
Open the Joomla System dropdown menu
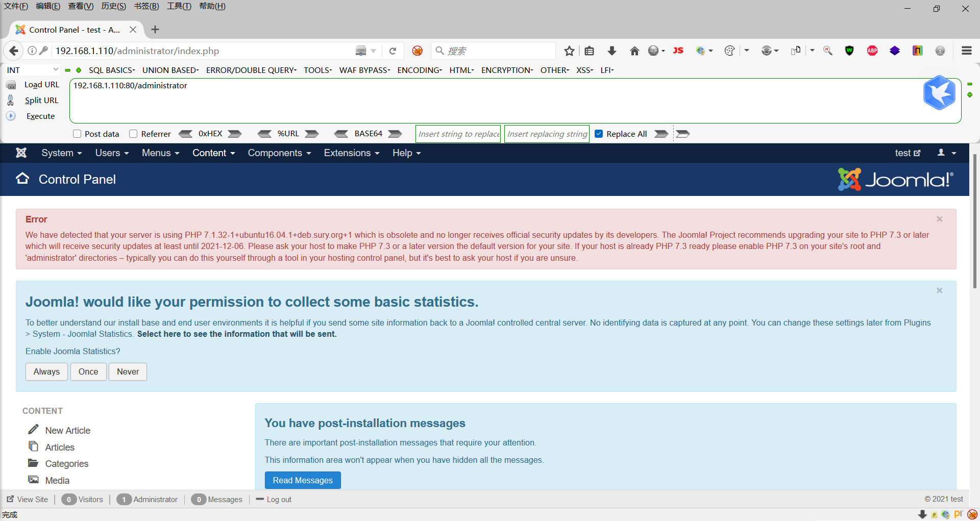tap(61, 153)
